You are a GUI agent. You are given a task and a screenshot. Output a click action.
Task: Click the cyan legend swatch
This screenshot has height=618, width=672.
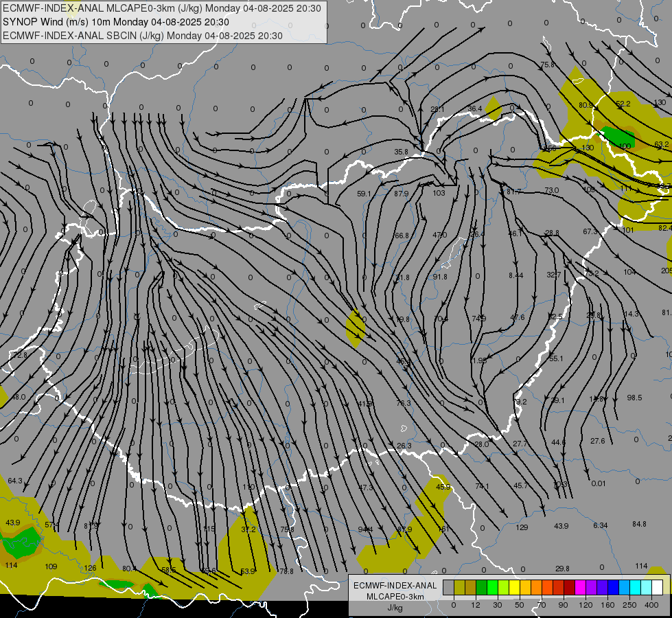click(636, 587)
